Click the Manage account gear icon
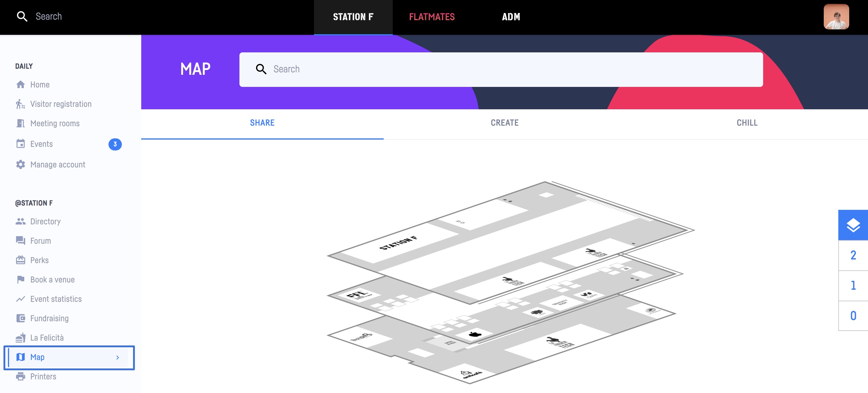Image resolution: width=868 pixels, height=393 pixels. 21,164
